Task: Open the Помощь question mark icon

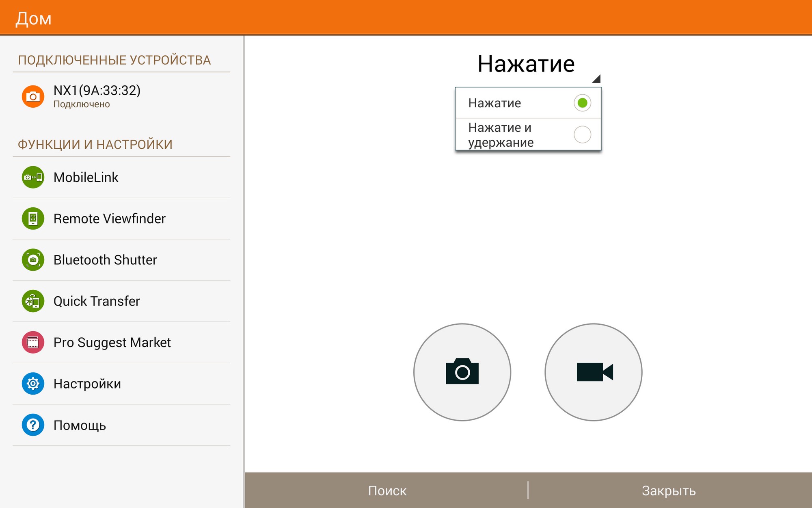Action: pyautogui.click(x=33, y=425)
